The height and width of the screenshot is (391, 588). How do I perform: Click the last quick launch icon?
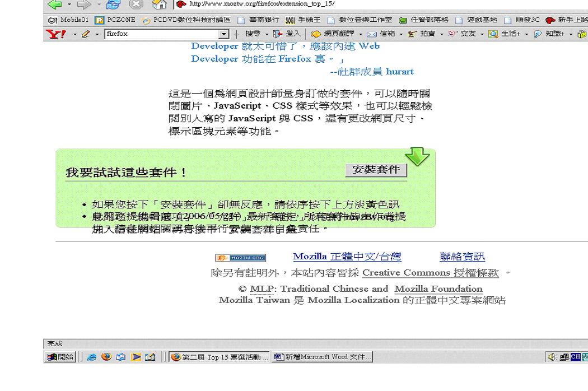click(x=151, y=357)
